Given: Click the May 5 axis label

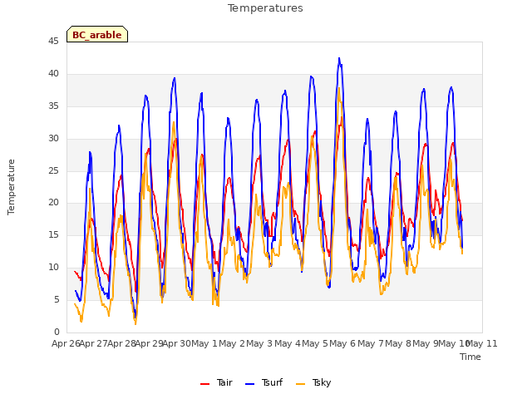Looking at the screenshot, I should point(315,343).
